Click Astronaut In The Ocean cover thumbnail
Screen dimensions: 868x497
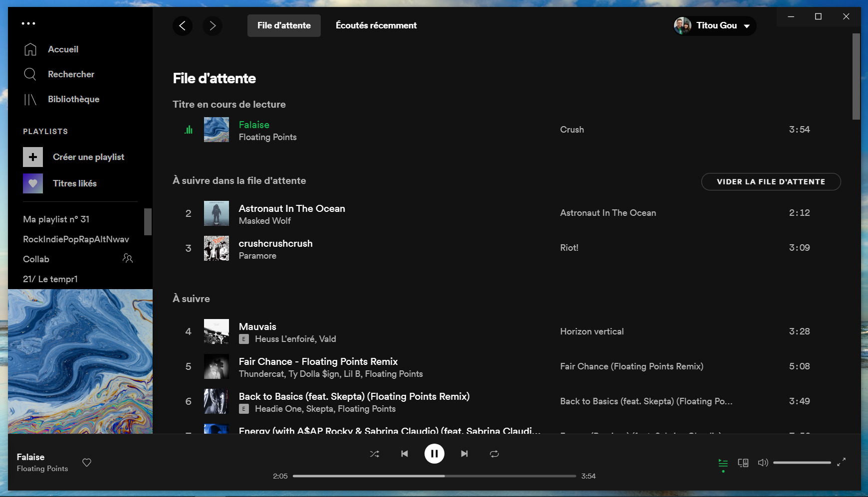click(x=217, y=213)
